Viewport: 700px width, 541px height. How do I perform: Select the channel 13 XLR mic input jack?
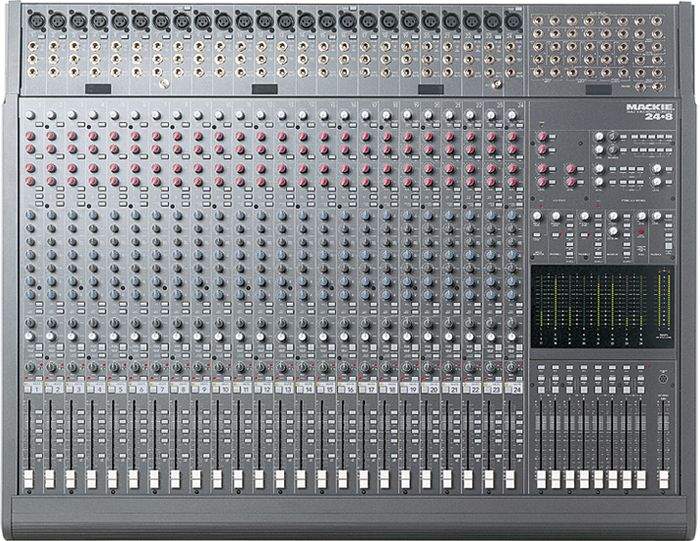click(285, 20)
